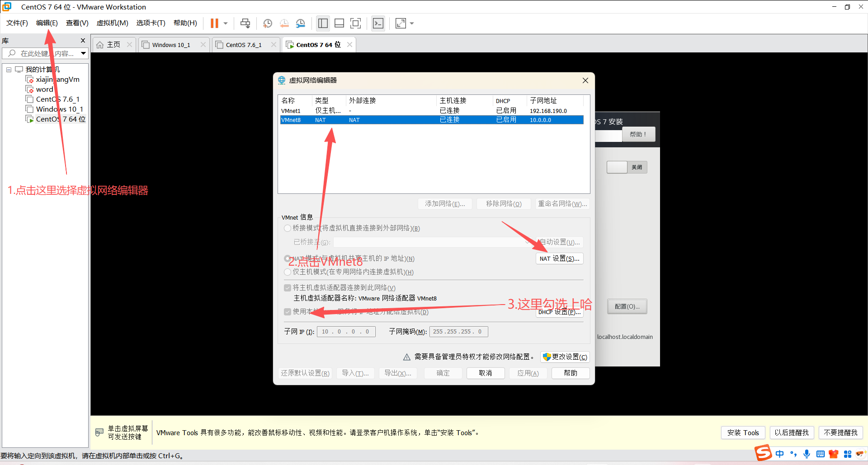Open the stretch mode dropdown arrow
The height and width of the screenshot is (465, 868).
pyautogui.click(x=412, y=23)
